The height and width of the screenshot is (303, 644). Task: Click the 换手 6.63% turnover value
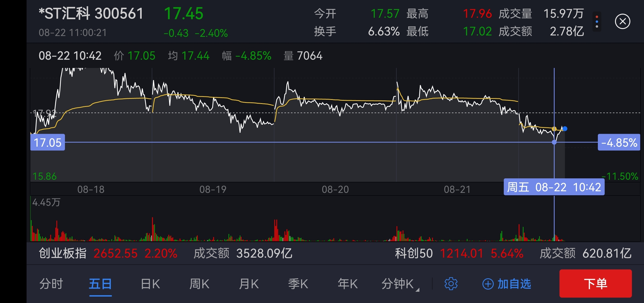point(384,31)
